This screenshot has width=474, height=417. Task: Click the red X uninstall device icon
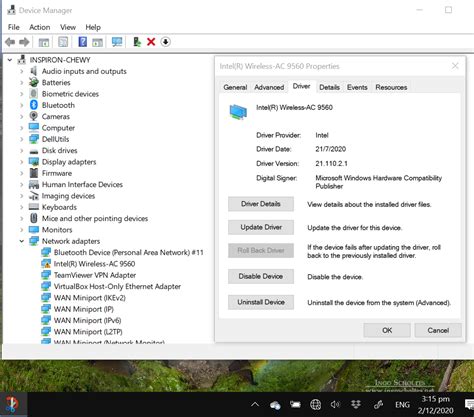point(151,42)
